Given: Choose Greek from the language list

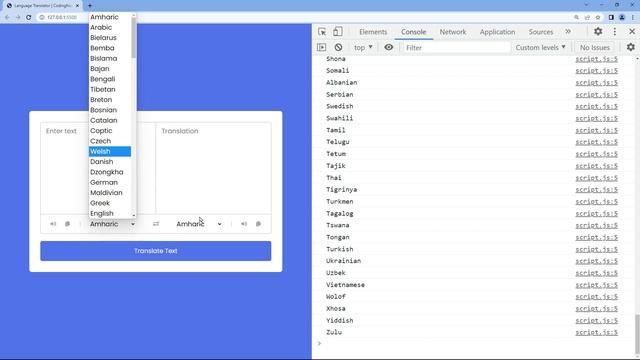Looking at the screenshot, I should [110, 203].
